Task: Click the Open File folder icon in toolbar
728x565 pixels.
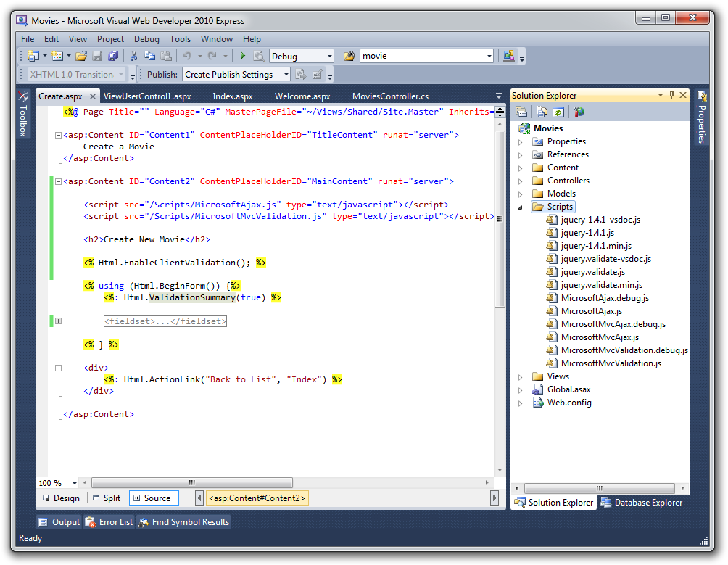Action: [x=81, y=56]
